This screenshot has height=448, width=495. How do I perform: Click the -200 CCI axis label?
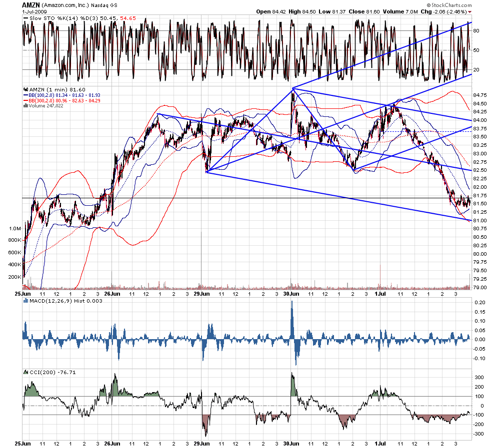(478, 425)
